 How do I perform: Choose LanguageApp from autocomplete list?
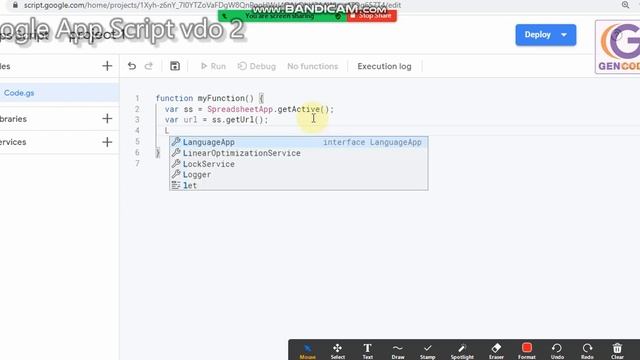pyautogui.click(x=299, y=142)
